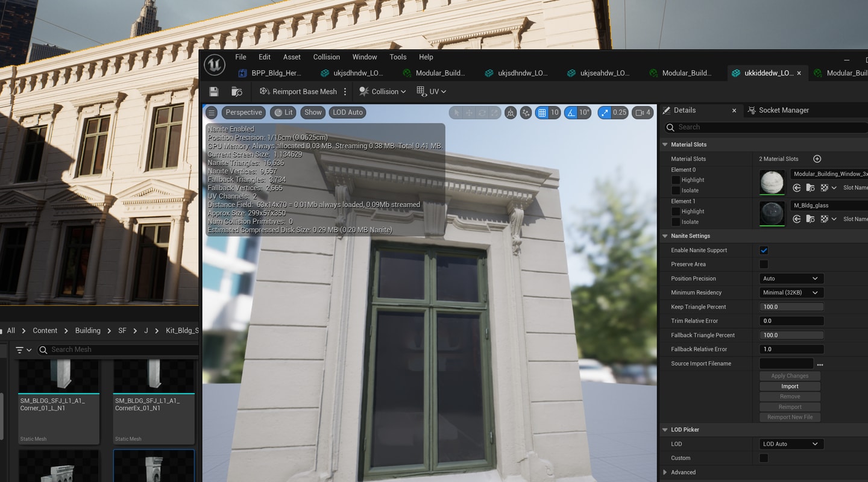Close the ukkiddedw_LO... tab
This screenshot has height=482, width=868.
[x=799, y=73]
